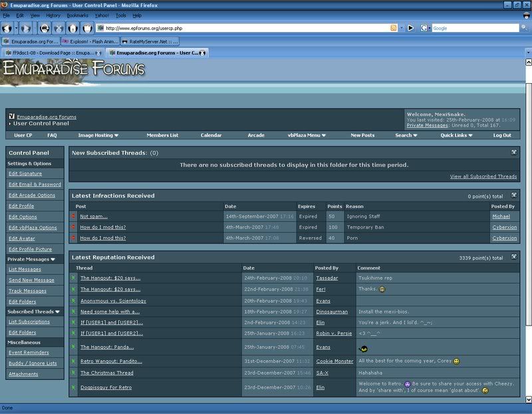Click the Send New Message link
This screenshot has width=532, height=414.
31,280
